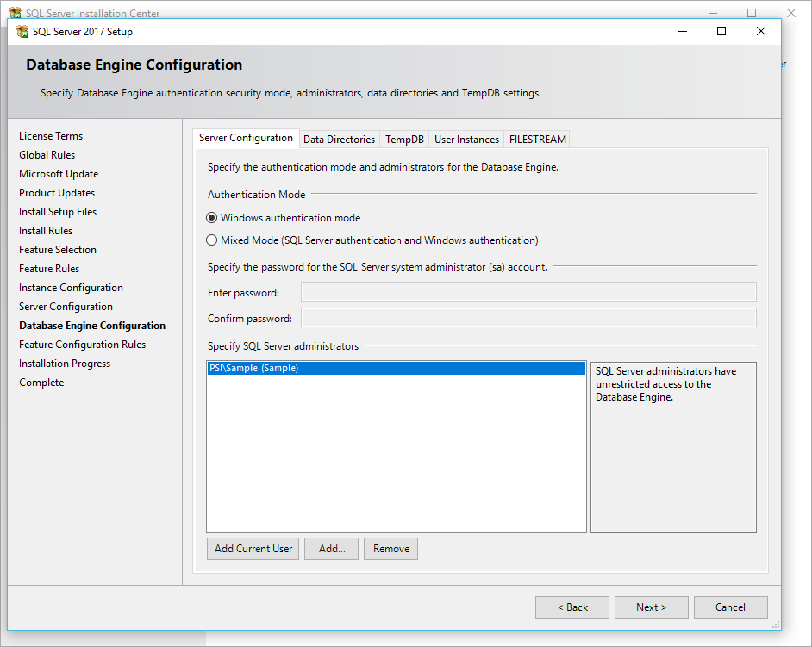812x647 pixels.
Task: Close the SQL Server 2017 Setup window
Action: 761,32
